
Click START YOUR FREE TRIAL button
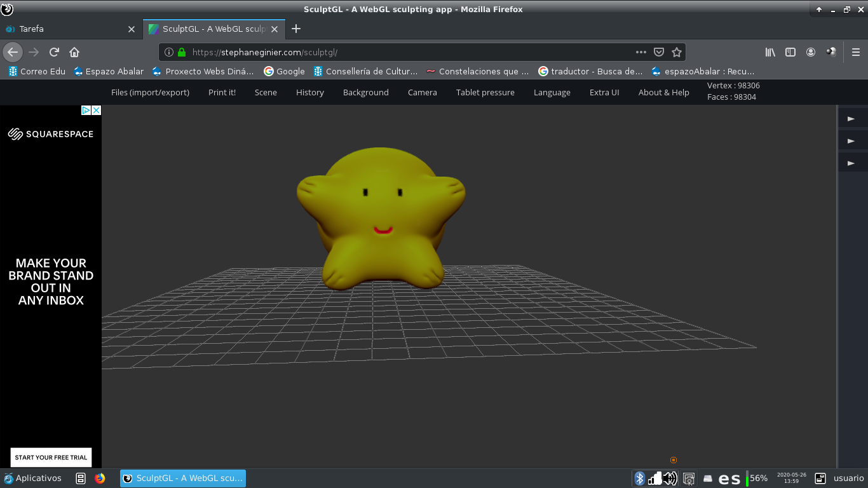point(51,457)
